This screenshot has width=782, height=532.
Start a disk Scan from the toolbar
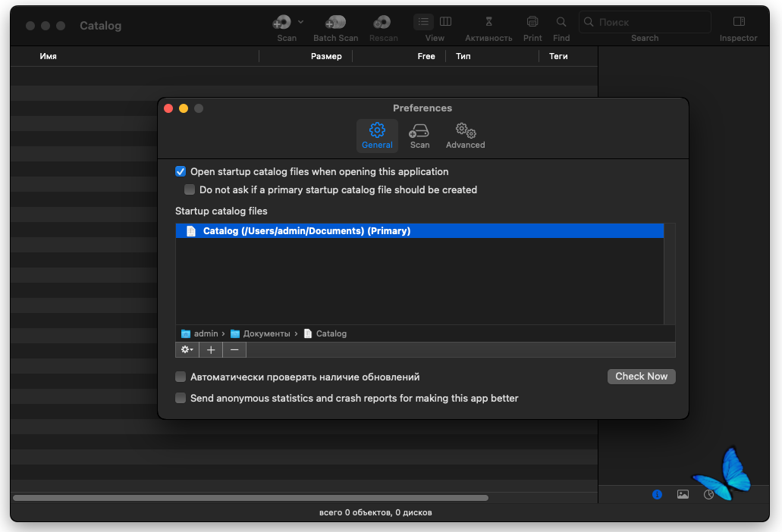[282, 21]
